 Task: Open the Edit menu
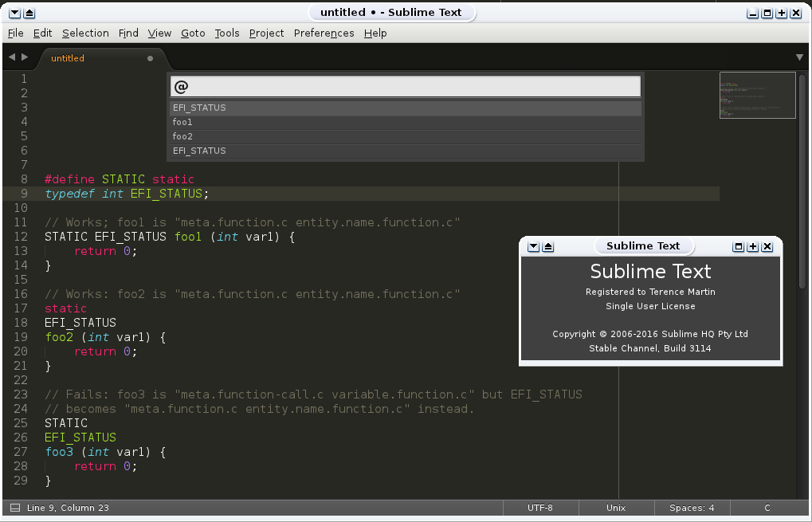42,33
